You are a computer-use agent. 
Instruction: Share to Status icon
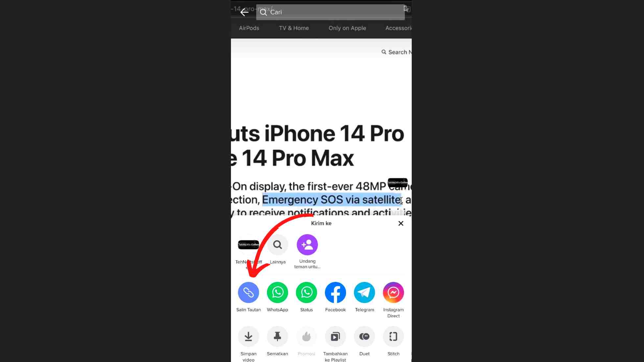(306, 292)
